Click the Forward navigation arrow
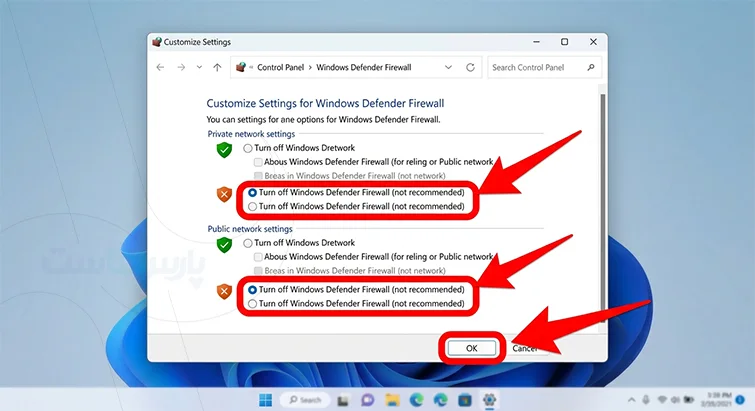The image size is (755, 411). coord(181,67)
